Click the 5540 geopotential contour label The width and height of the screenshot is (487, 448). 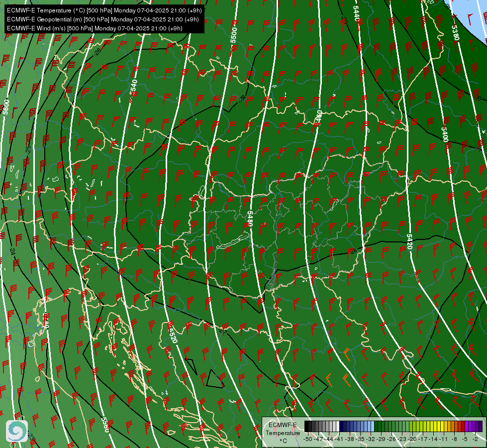133,88
